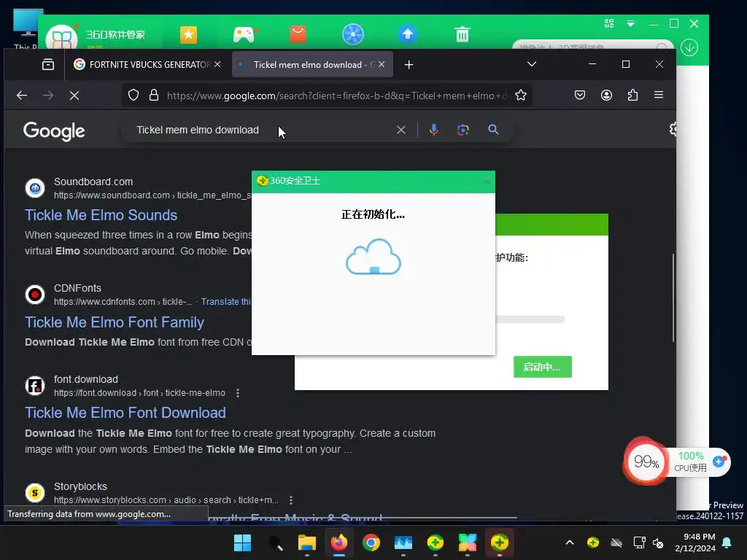Open the trash can uninstall icon in 360 toolbar
This screenshot has height=560, width=747.
(462, 34)
